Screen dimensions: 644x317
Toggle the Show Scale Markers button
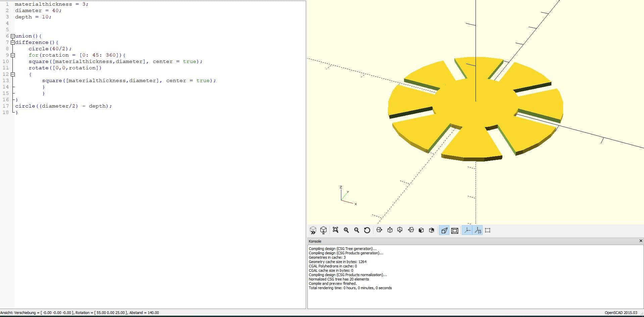[x=478, y=230]
